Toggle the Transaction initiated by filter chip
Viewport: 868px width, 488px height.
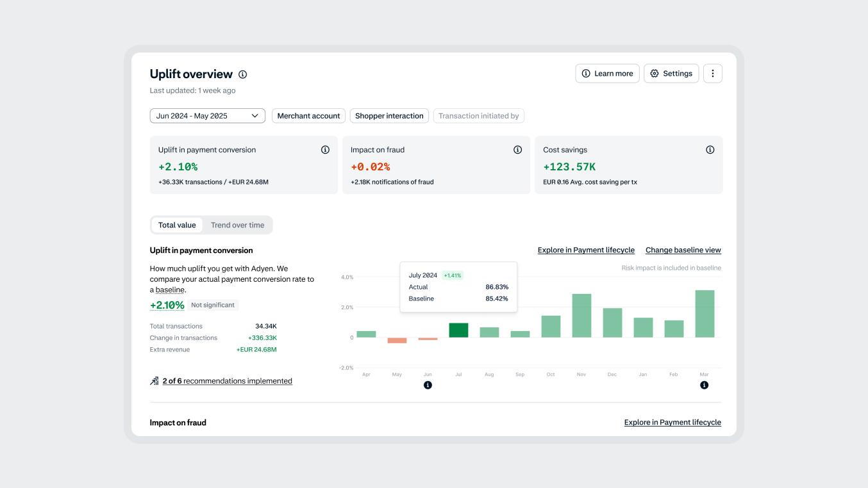point(479,115)
